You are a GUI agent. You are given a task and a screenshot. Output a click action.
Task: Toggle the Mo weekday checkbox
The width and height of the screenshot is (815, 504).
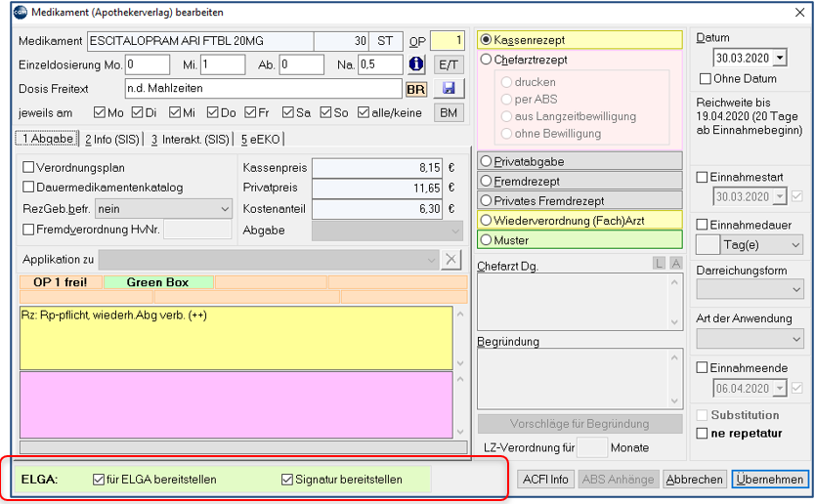pyautogui.click(x=100, y=112)
